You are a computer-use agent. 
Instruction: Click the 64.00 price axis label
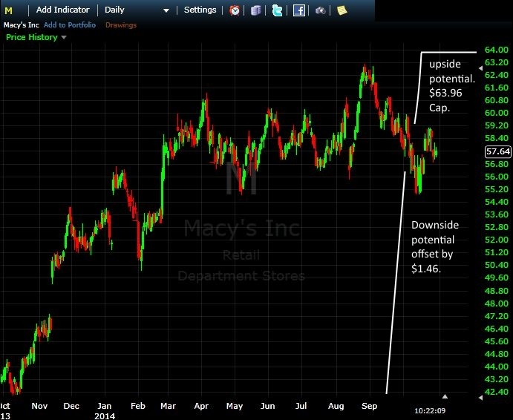pyautogui.click(x=497, y=50)
